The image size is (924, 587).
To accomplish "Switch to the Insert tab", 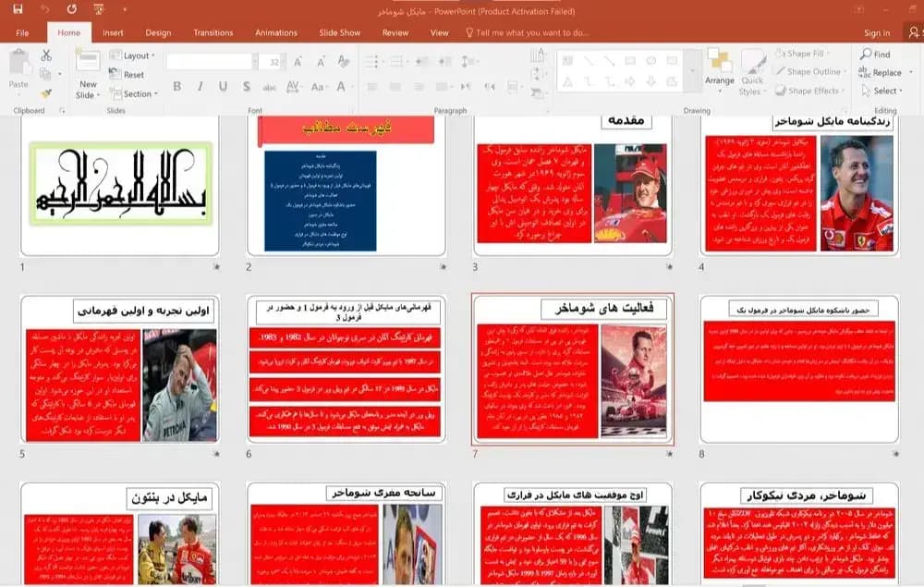I will (x=113, y=33).
